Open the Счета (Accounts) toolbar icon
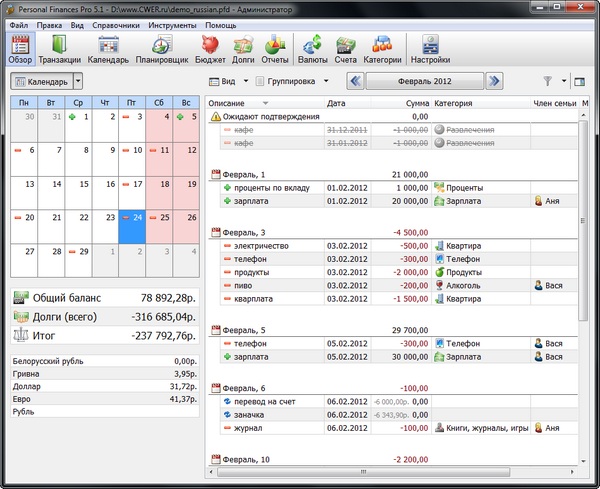The image size is (600, 489). (x=346, y=47)
